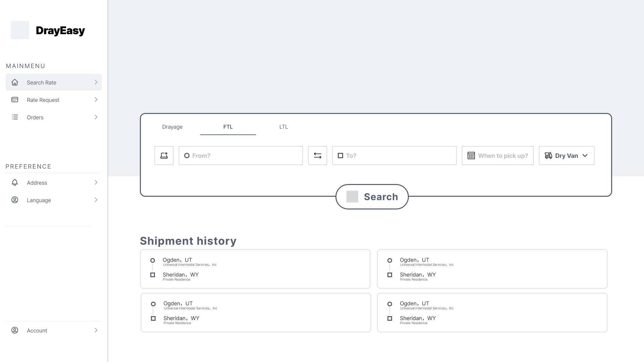Switch to the LTL tab
This screenshot has height=362, width=644.
283,127
